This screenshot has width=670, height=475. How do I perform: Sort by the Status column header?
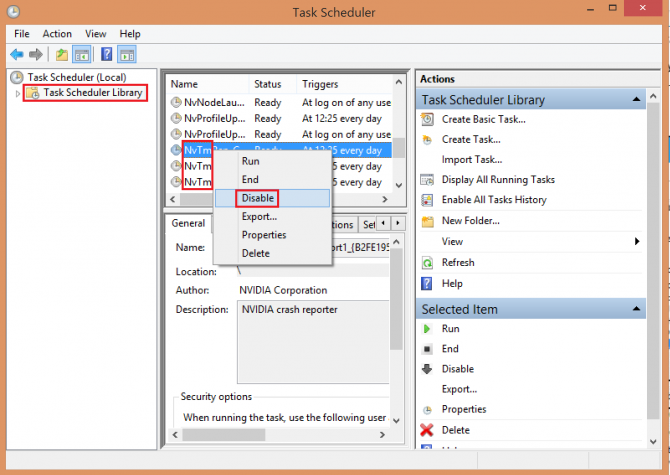[272, 84]
